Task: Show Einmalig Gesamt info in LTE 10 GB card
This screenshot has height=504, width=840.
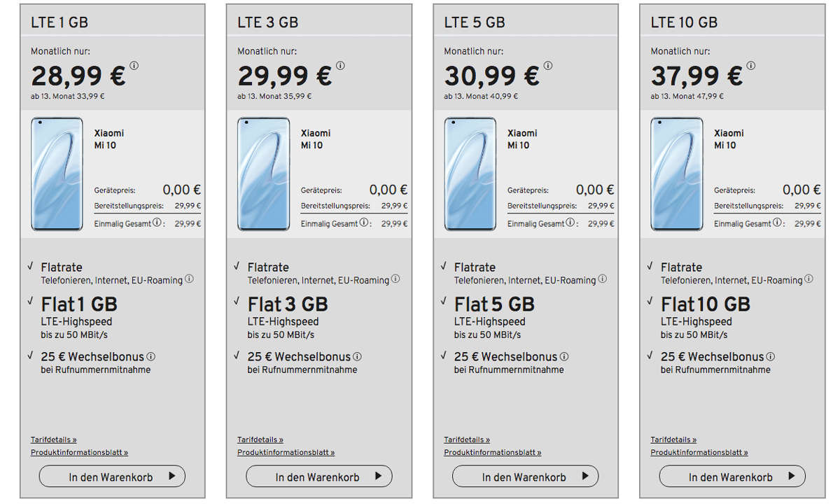Action: point(776,223)
